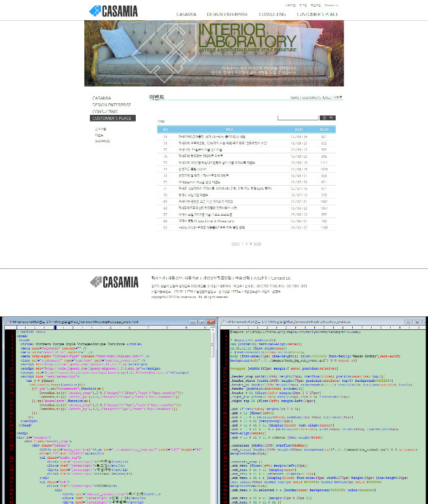Open DESIGN ENTERPRISE in the top navigation

click(x=227, y=13)
